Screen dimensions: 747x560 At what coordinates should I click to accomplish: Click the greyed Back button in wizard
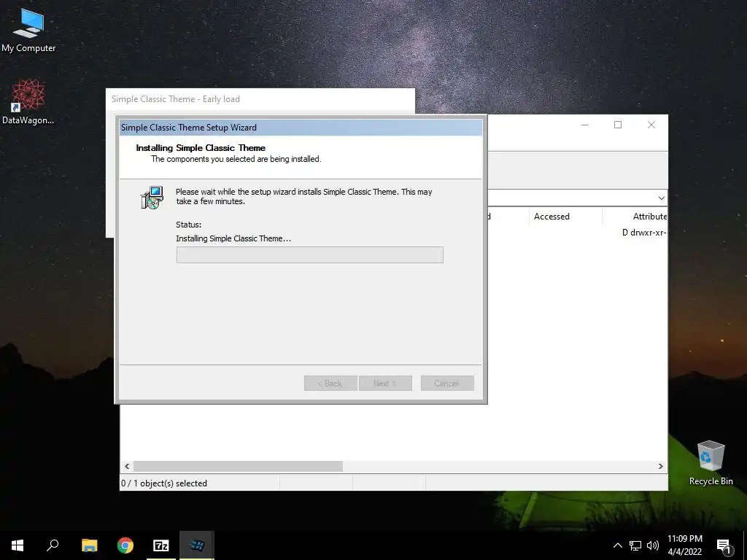click(x=330, y=384)
